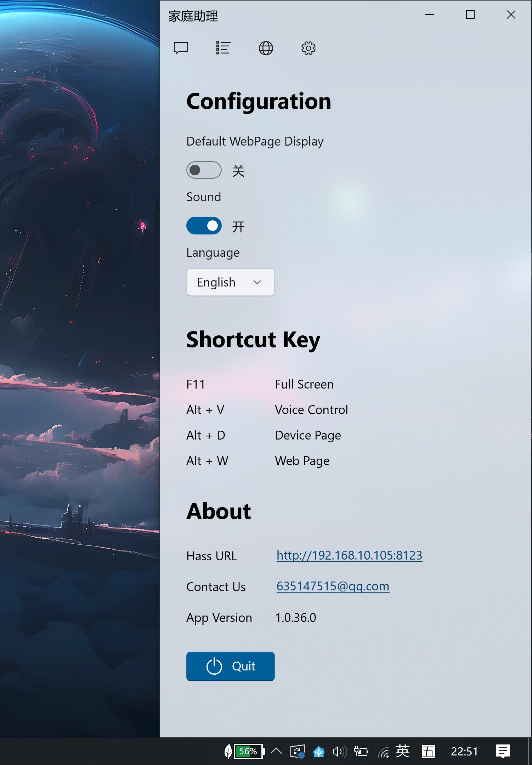Screen dimensions: 532x765
Task: Toggle Default WebPage Display switch on
Action: coord(204,170)
